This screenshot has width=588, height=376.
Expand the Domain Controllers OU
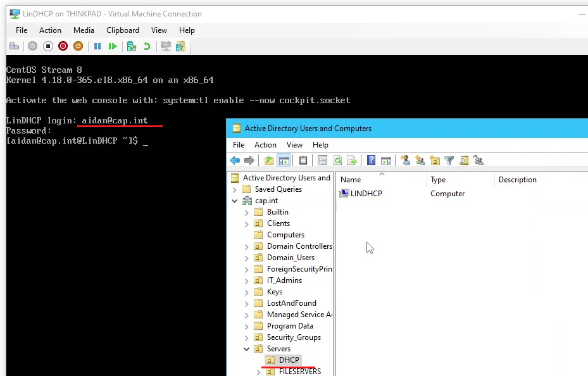click(246, 247)
